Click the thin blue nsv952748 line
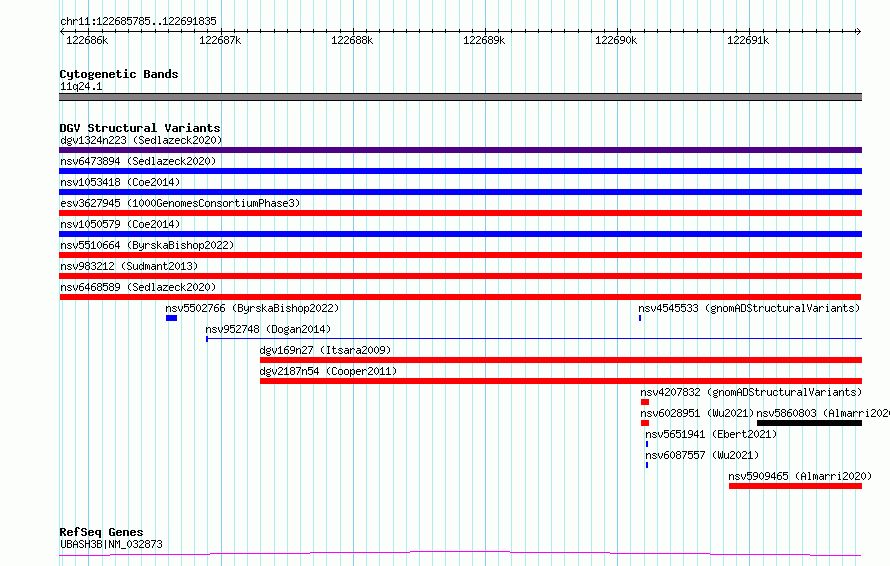This screenshot has height=566, width=890. (x=534, y=339)
